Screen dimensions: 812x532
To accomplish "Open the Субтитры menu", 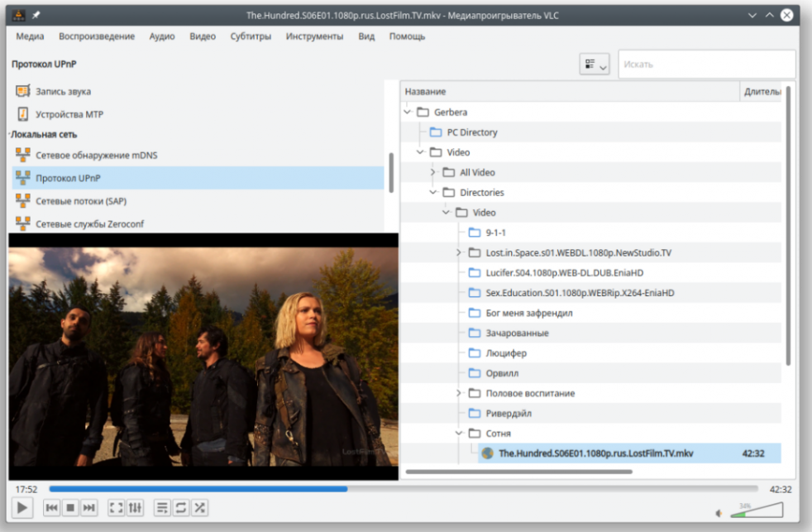I will click(251, 36).
